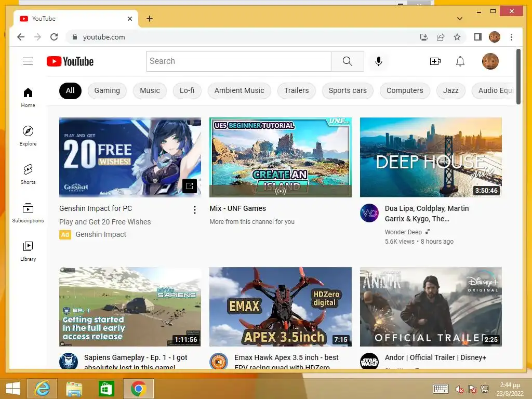Select the Trailers filter chip
The image size is (532, 399).
pos(297,90)
